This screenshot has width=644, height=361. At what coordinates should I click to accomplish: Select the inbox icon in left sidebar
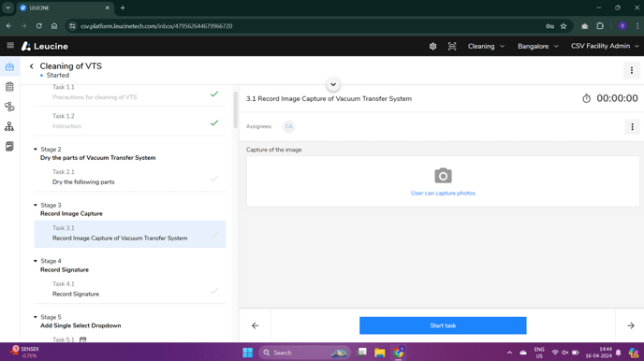click(x=9, y=66)
